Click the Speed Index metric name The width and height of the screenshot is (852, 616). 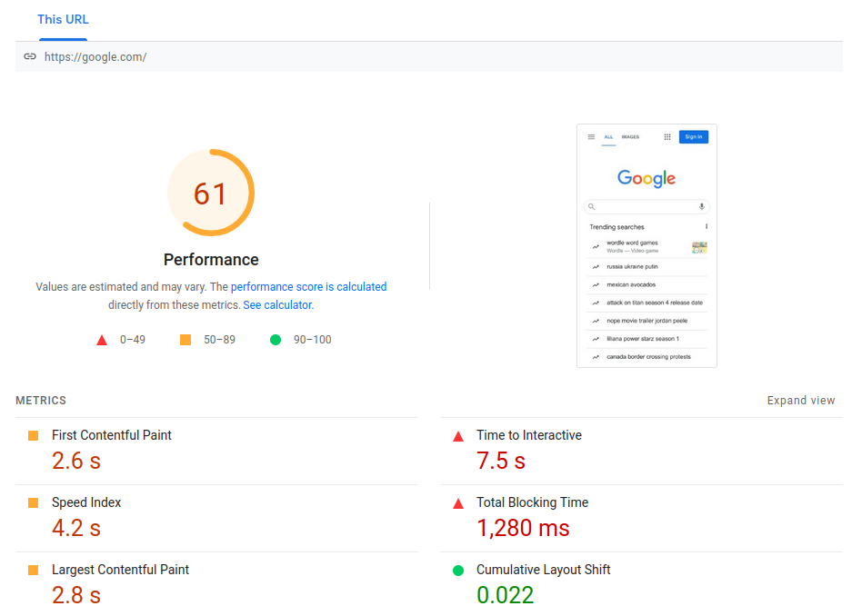click(x=86, y=502)
